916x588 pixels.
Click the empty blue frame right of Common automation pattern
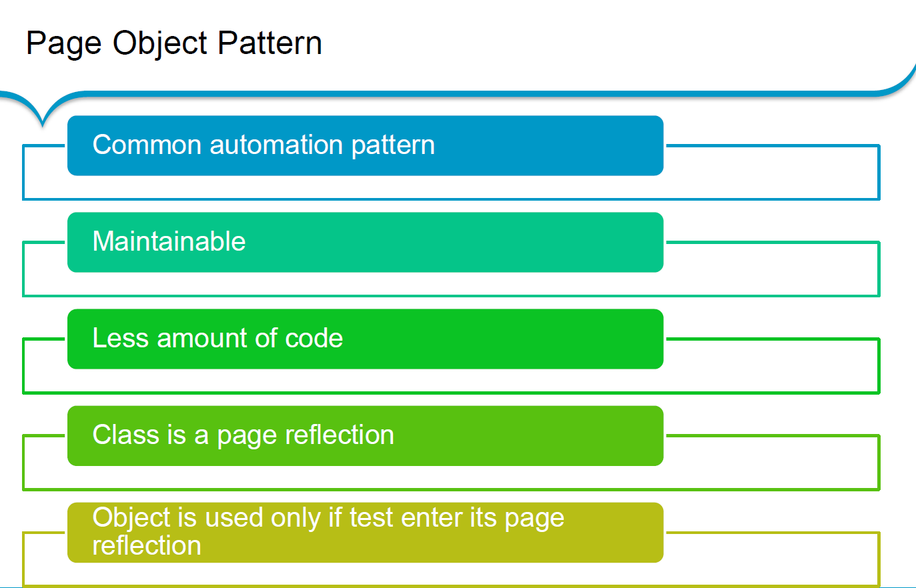tap(772, 172)
